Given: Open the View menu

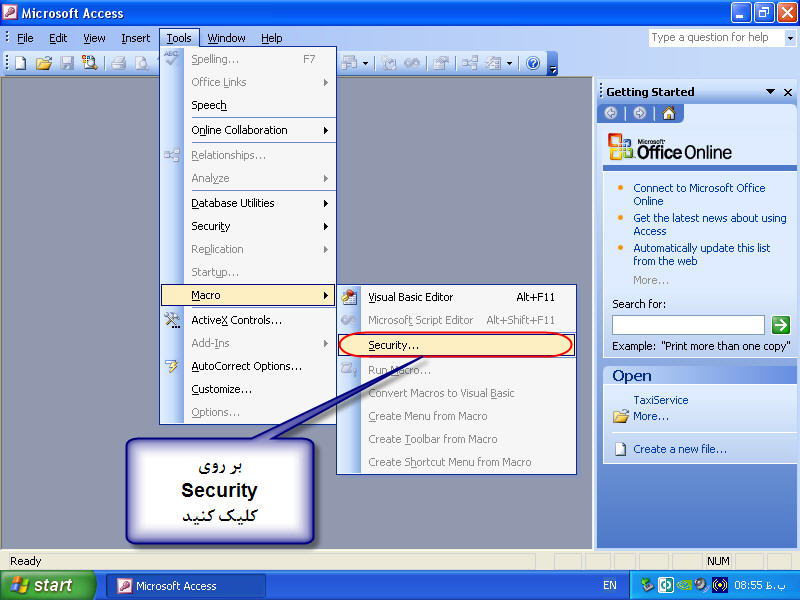Looking at the screenshot, I should click(x=94, y=38).
